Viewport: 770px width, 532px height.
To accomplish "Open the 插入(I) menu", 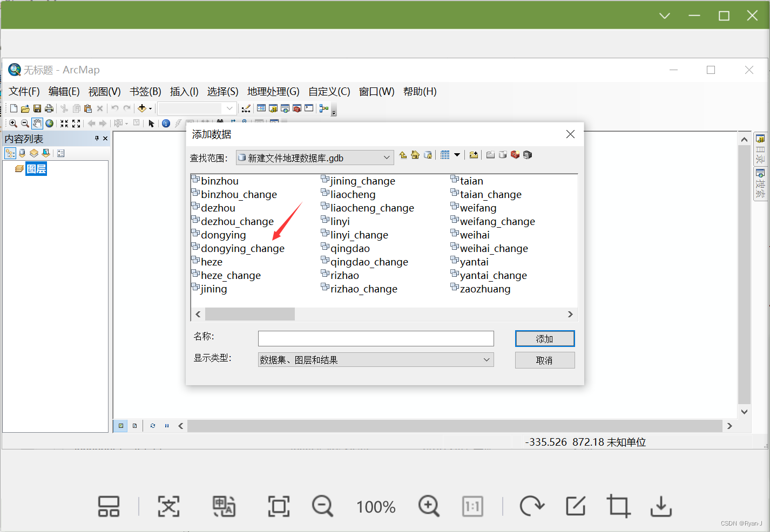I will coord(184,92).
